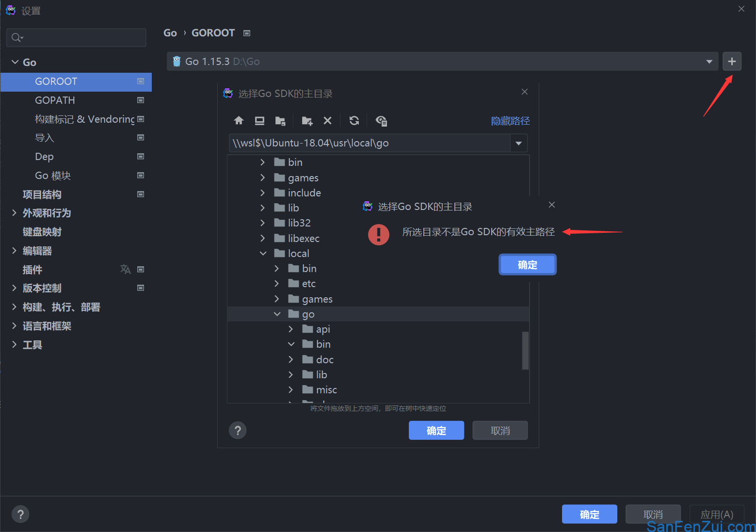756x532 pixels.
Task: Collapse the selected go folder
Action: click(x=277, y=314)
